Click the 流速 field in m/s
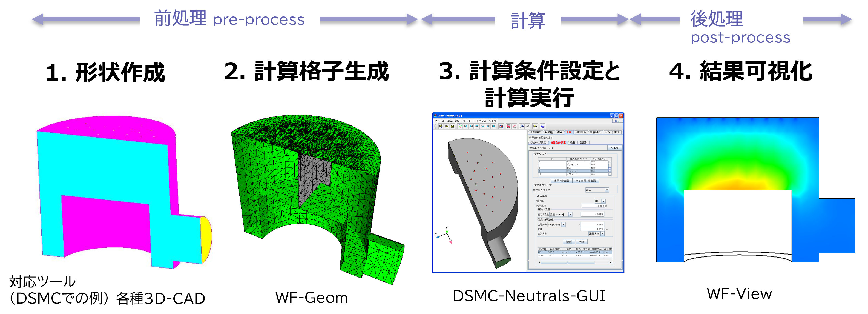The width and height of the screenshot is (868, 314). [592, 229]
